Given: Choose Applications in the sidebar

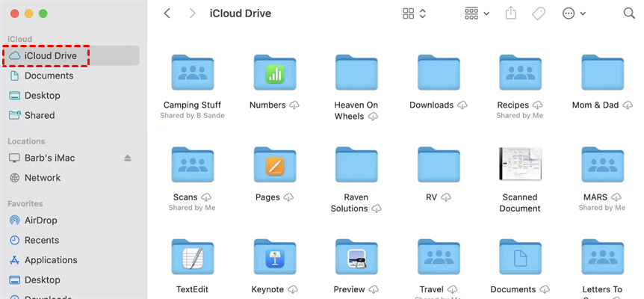Looking at the screenshot, I should pos(50,260).
